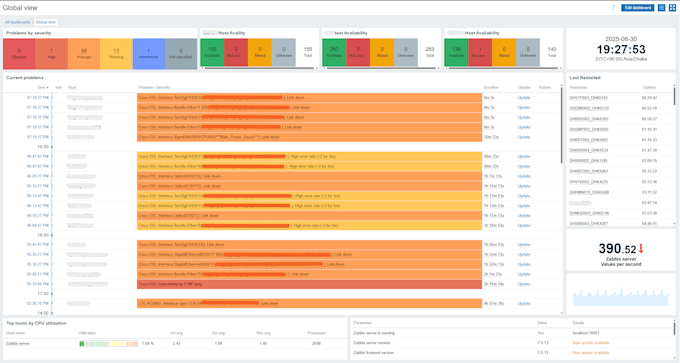Click the red Not available tile showing 1
The width and height of the screenshot is (680, 363).
point(480,52)
